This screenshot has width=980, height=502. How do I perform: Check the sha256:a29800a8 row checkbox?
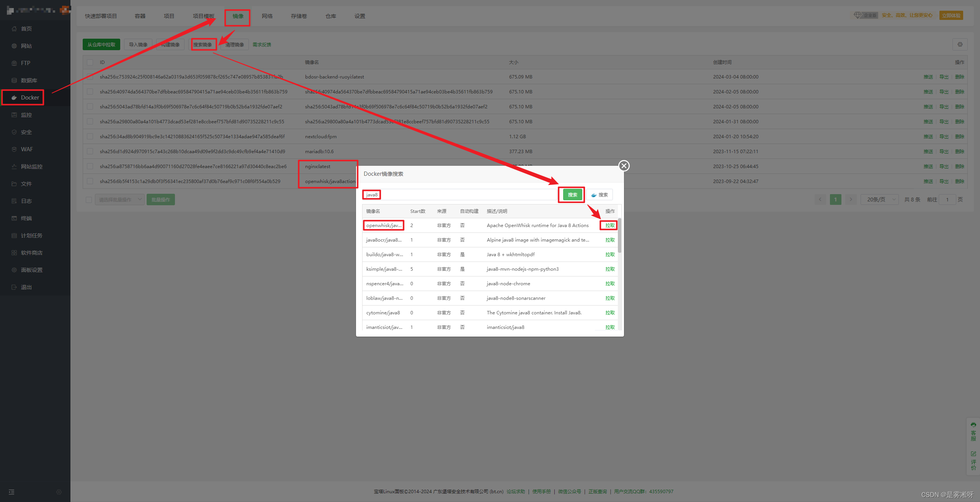click(x=90, y=122)
